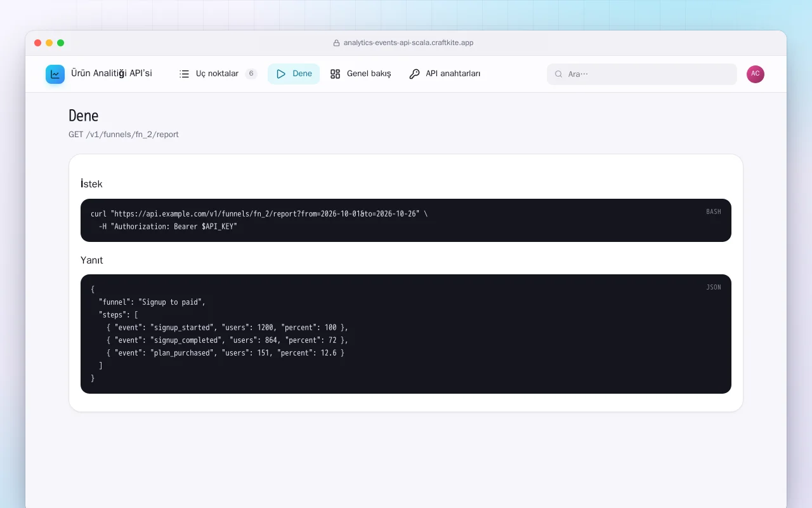
Task: Switch to the Dene tab
Action: click(294, 74)
